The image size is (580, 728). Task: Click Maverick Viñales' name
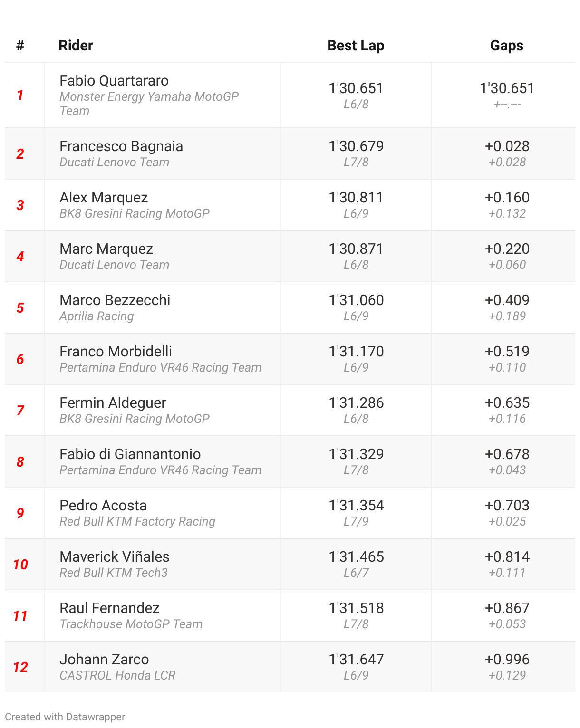(x=115, y=557)
